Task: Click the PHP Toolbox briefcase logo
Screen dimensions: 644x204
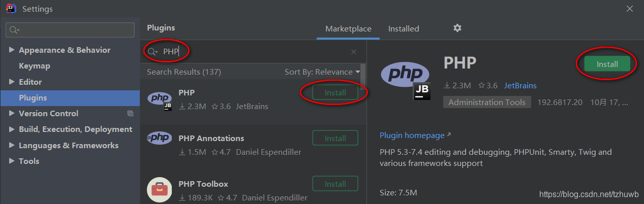Action: [159, 189]
